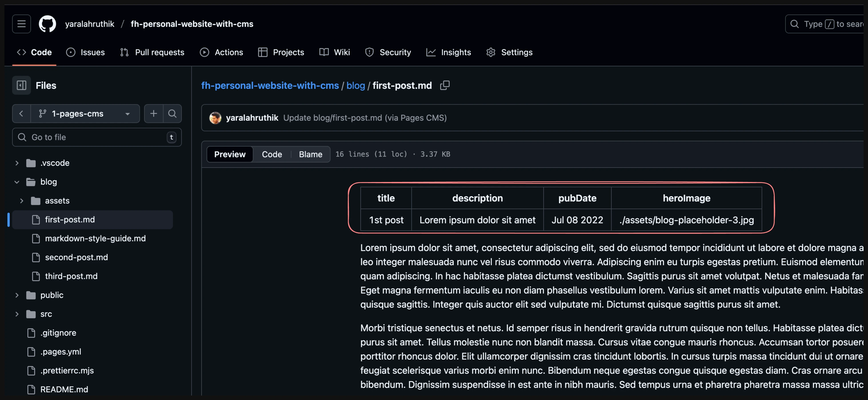Click the plus add file icon

pos(154,114)
